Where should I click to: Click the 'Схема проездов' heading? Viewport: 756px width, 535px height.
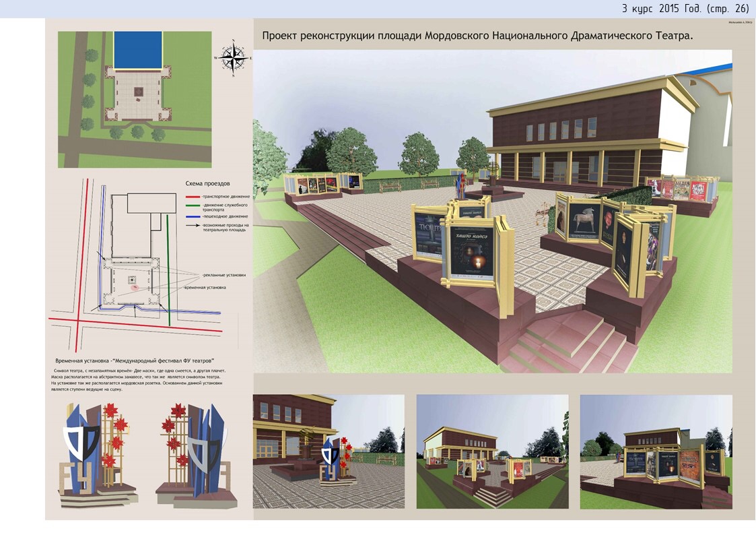click(x=208, y=183)
